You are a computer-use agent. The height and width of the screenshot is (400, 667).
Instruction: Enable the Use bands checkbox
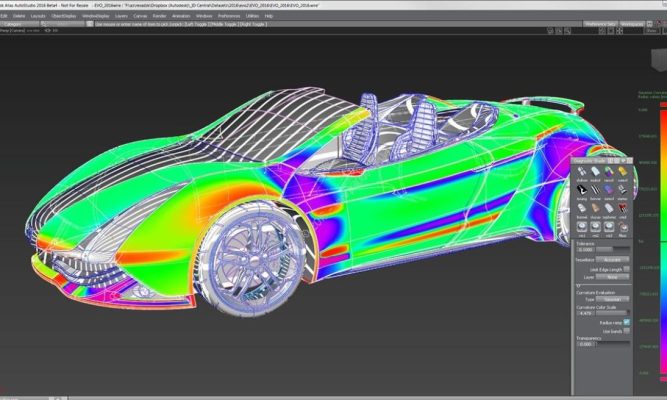[627, 331]
